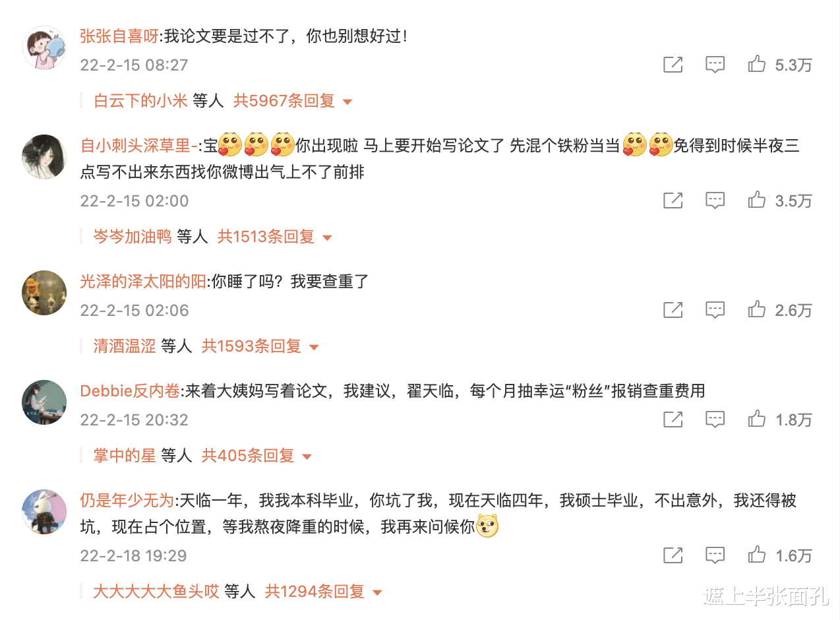The image size is (840, 620).
Task: Thumbs-up on the 1.8万 likes comment
Action: click(x=757, y=419)
